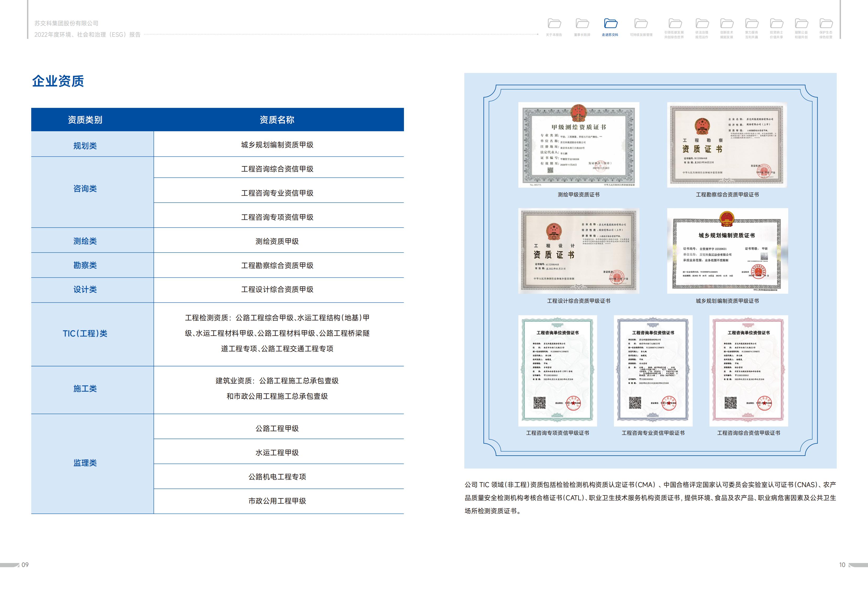Screen dimensions: 868x589
Task: Click the 资质名称 table header cell
Action: tap(277, 120)
